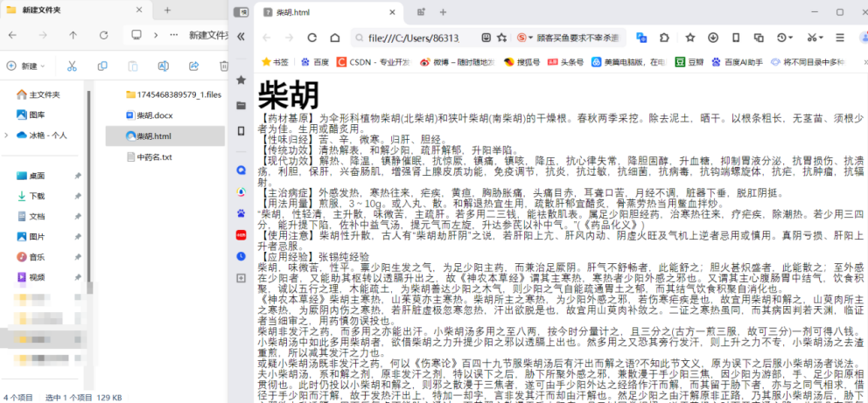Click the browser address bar URL
This screenshot has height=403, width=868.
[414, 38]
